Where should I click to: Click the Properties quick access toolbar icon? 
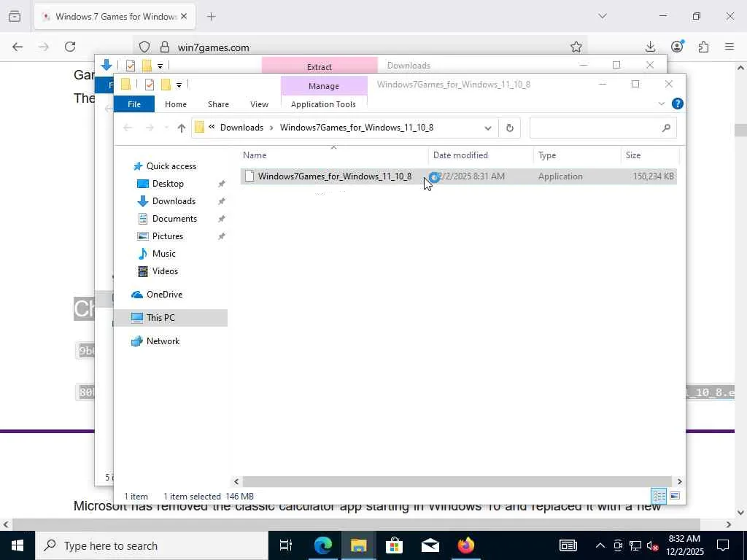pyautogui.click(x=149, y=85)
